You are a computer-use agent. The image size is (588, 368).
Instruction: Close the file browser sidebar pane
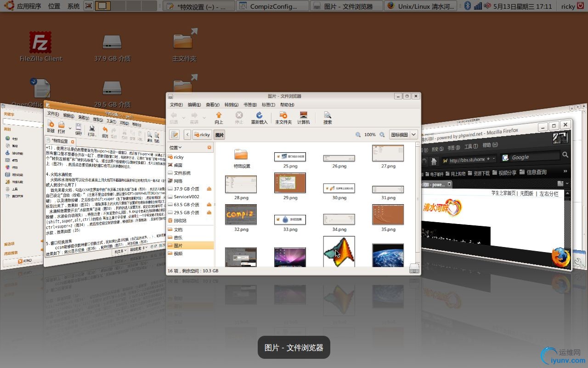point(209,147)
